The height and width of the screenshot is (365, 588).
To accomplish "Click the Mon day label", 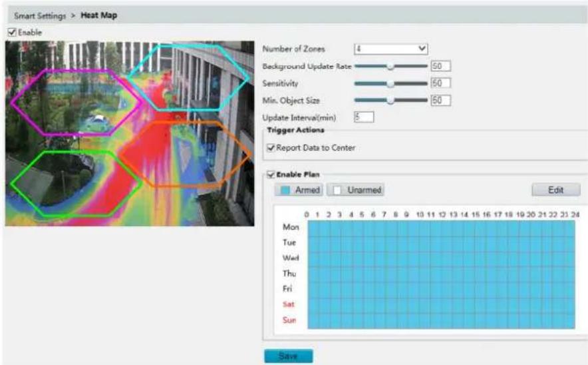I will click(291, 227).
